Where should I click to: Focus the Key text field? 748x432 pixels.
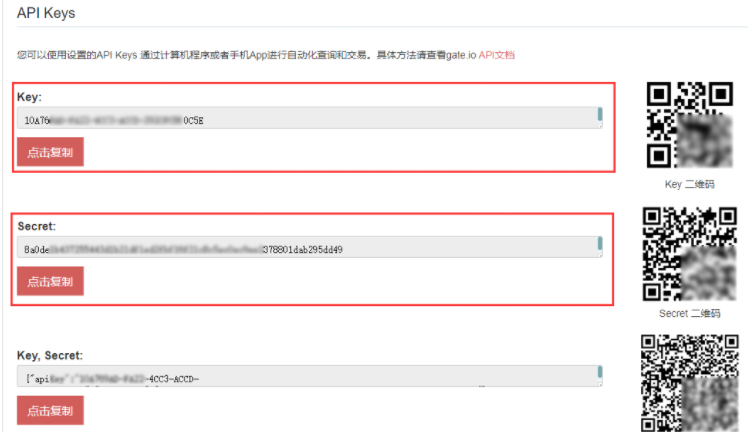pyautogui.click(x=300, y=119)
